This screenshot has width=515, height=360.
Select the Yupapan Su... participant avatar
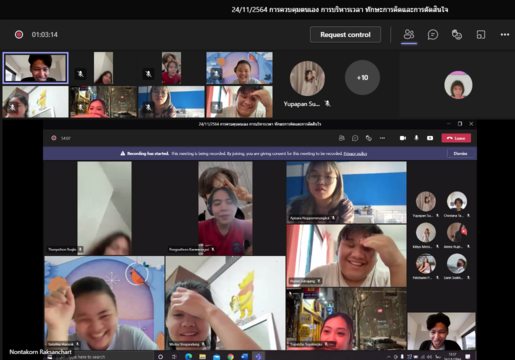click(307, 78)
